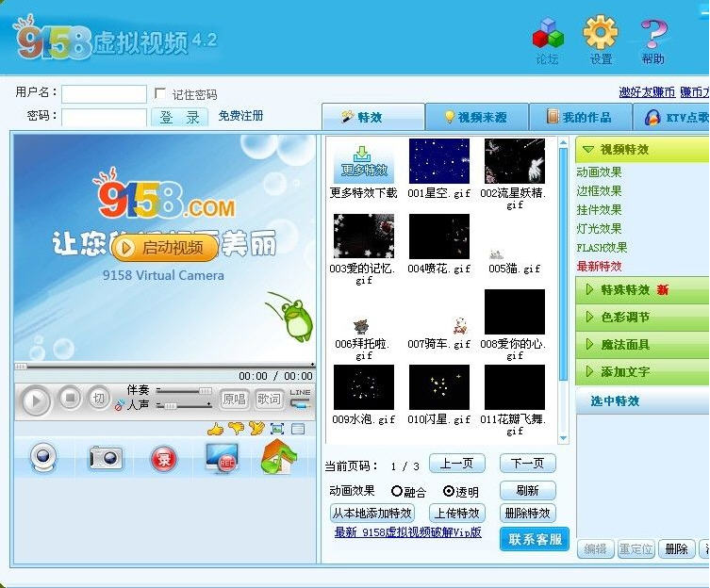Select the 透明 radio button
This screenshot has height=588, width=710.
(x=449, y=492)
